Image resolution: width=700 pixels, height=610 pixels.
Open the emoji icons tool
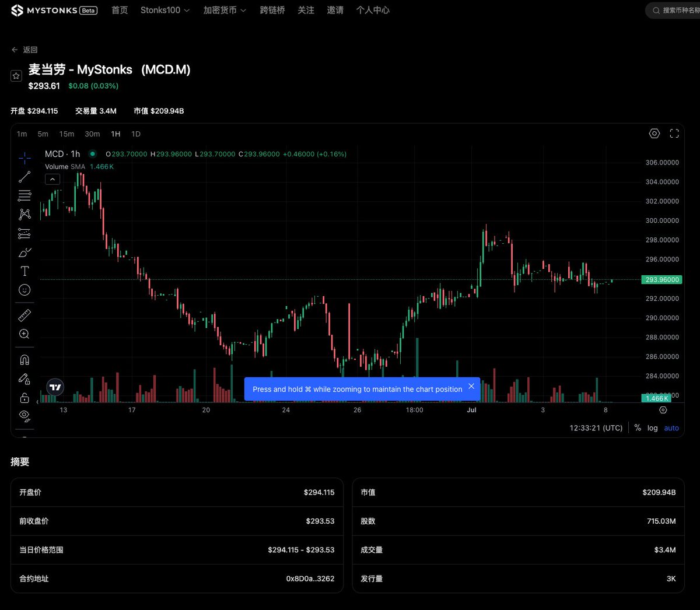[x=24, y=290]
